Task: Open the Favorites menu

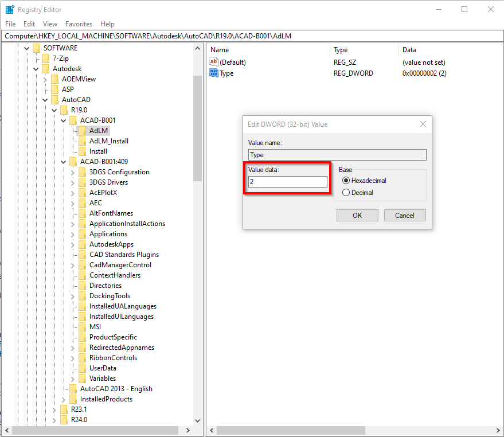Action: [79, 24]
